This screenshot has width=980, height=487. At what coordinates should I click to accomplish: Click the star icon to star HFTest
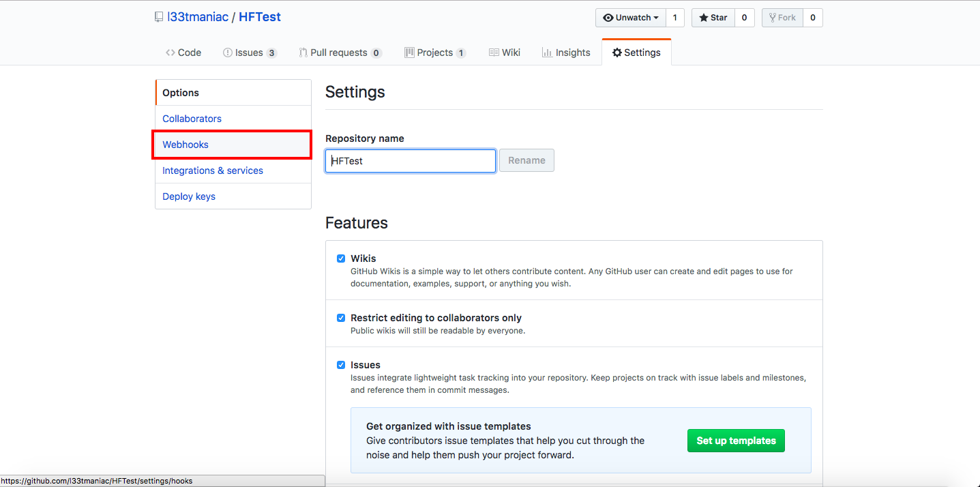pos(702,17)
